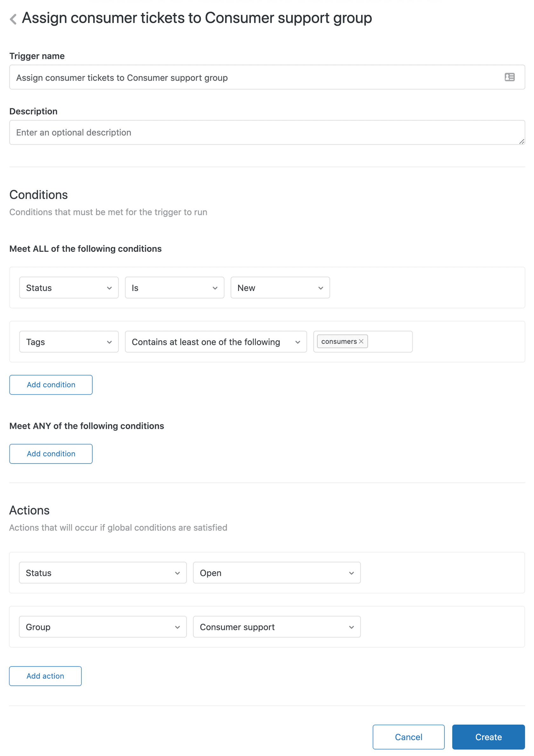534x756 pixels.
Task: Click the optional description text area
Action: pyautogui.click(x=230, y=132)
